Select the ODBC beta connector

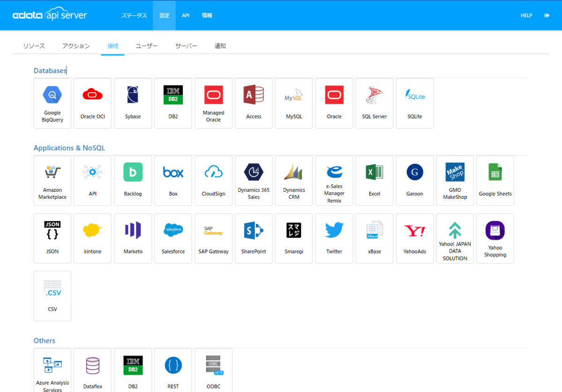click(214, 370)
